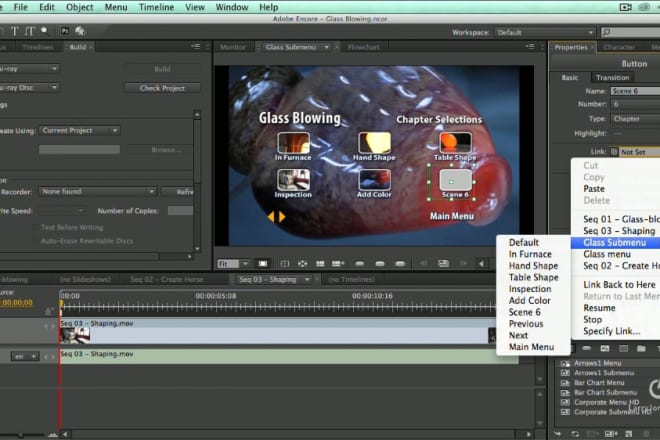The height and width of the screenshot is (440, 660).
Task: Open the Timeline menu
Action: (156, 7)
